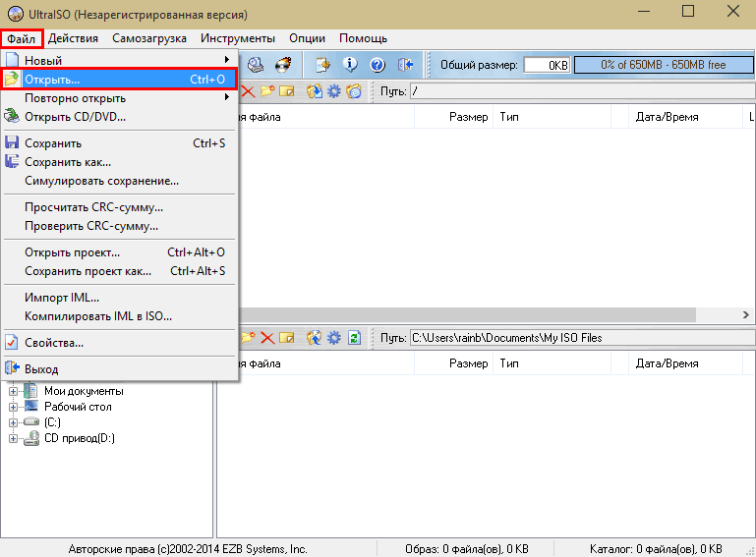Choose Сохранить проект как...
756x557 pixels.
pos(119,271)
